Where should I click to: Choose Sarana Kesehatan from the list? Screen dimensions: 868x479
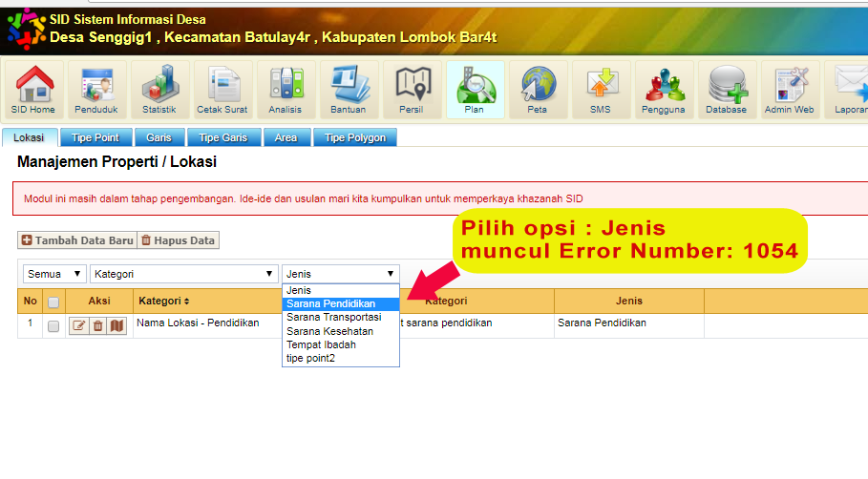pyautogui.click(x=341, y=331)
